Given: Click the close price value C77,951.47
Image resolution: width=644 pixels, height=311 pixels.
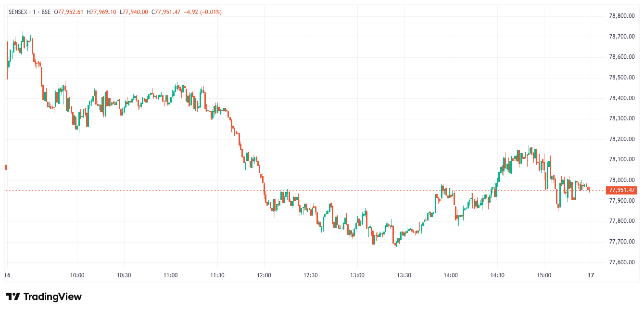Looking at the screenshot, I should 166,12.
